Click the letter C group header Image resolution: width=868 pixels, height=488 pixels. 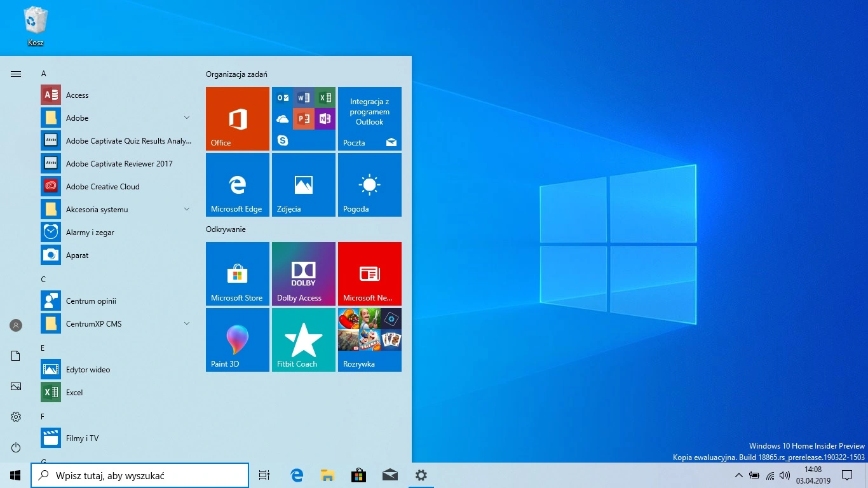pyautogui.click(x=43, y=280)
